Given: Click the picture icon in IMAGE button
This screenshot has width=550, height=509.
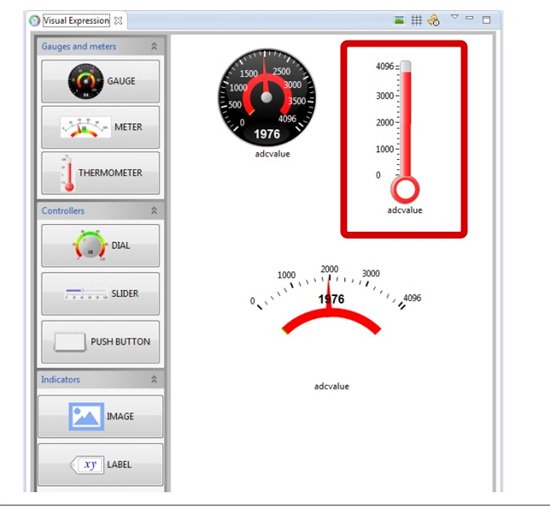Looking at the screenshot, I should (x=86, y=416).
